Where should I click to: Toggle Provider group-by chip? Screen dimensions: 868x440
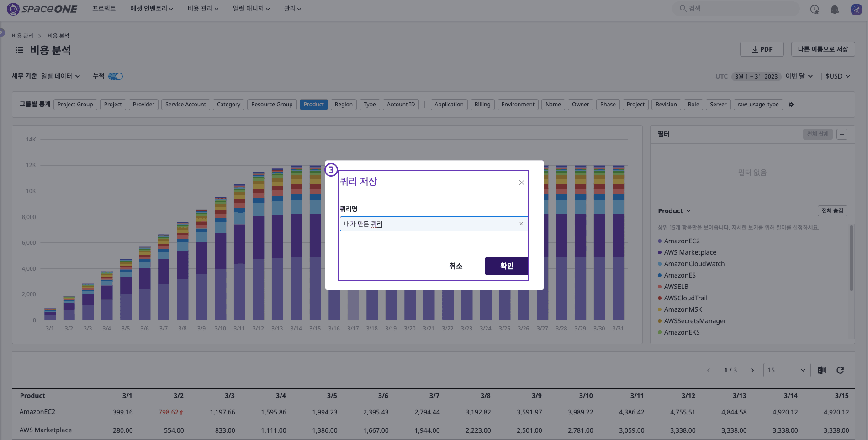coord(143,105)
